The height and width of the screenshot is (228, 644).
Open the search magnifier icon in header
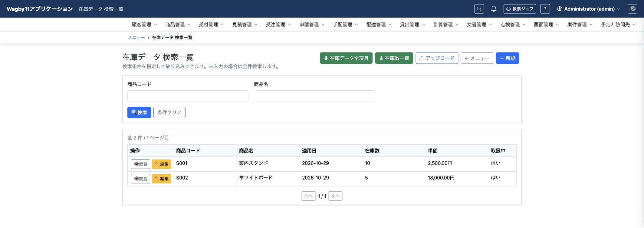click(x=479, y=9)
